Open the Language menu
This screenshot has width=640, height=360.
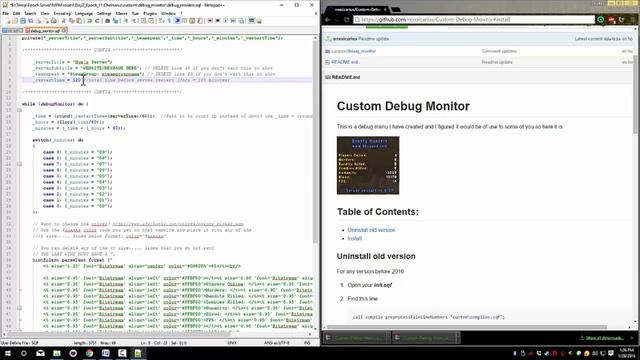tap(84, 13)
